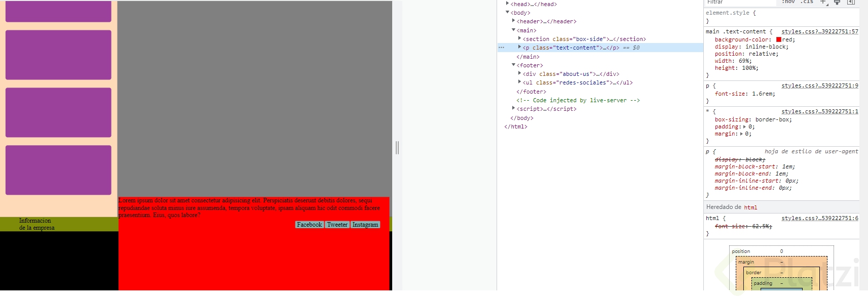Screen dimensions: 868x299
Task: Click the margin label in box model
Action: (746, 262)
